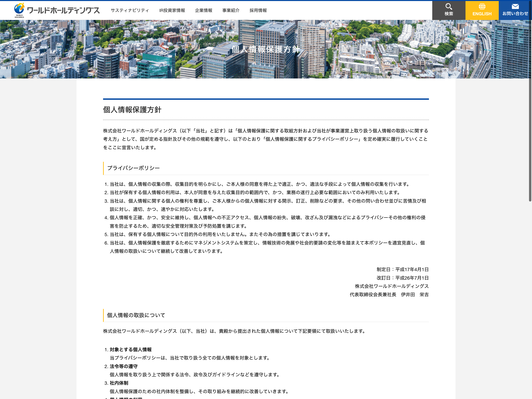The width and height of the screenshot is (532, 399).
Task: Open the 採用情報 navigation item
Action: pos(258,10)
